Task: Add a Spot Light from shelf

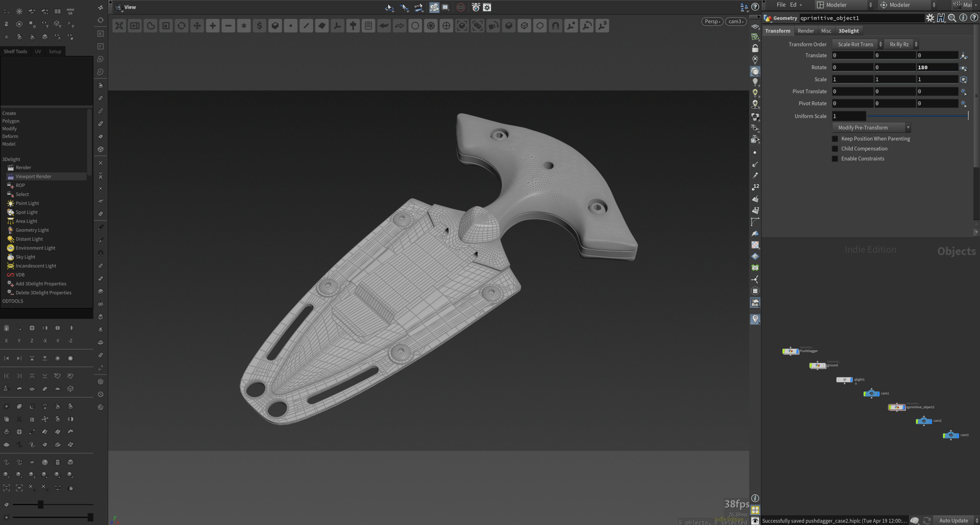Action: (x=22, y=212)
